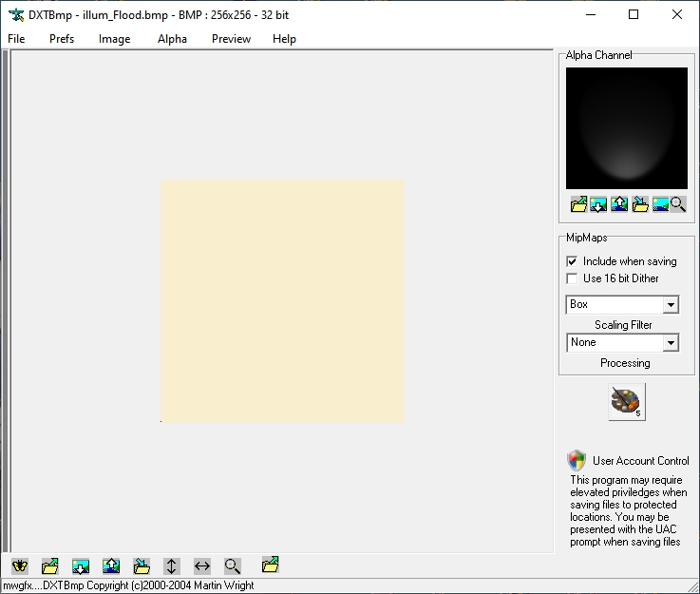The width and height of the screenshot is (700, 594).
Task: Open the Image menu
Action: [x=114, y=39]
